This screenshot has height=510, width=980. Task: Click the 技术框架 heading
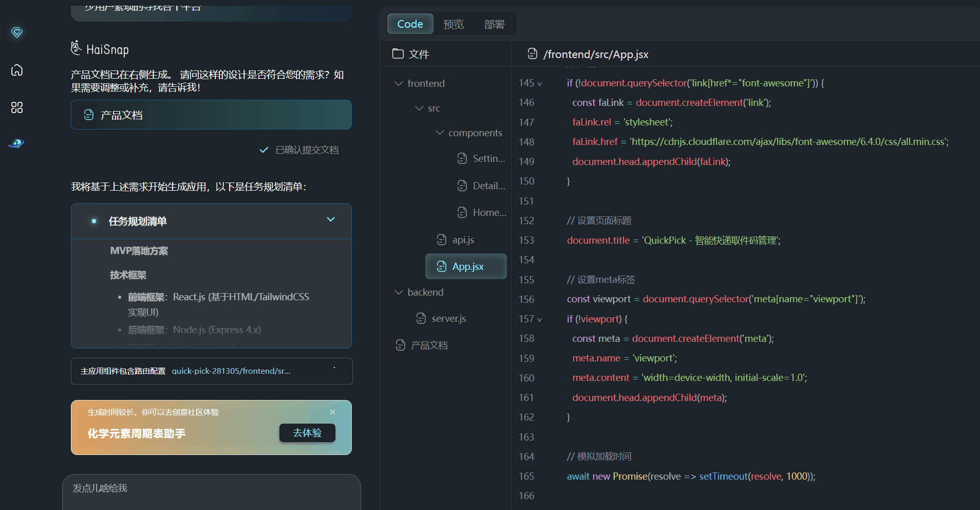(128, 275)
